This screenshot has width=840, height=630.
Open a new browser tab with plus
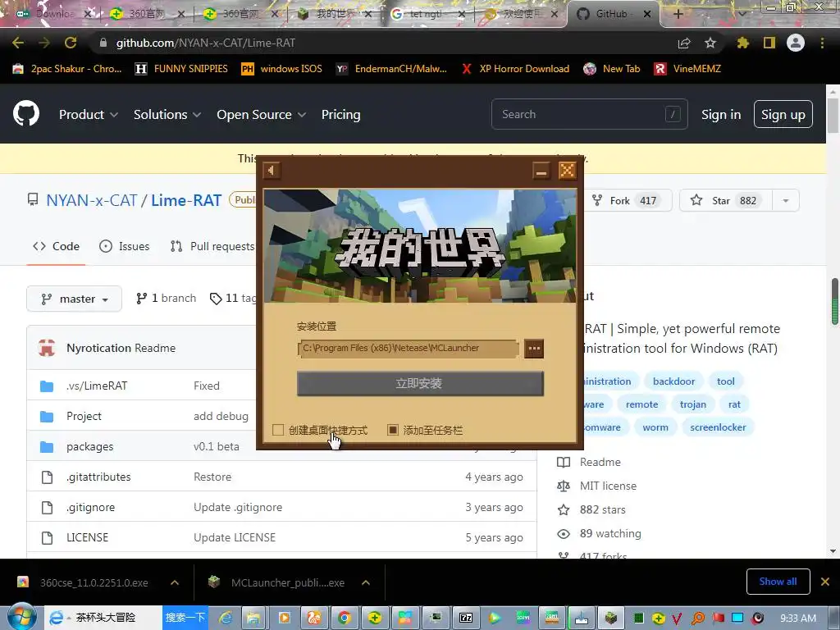[678, 14]
